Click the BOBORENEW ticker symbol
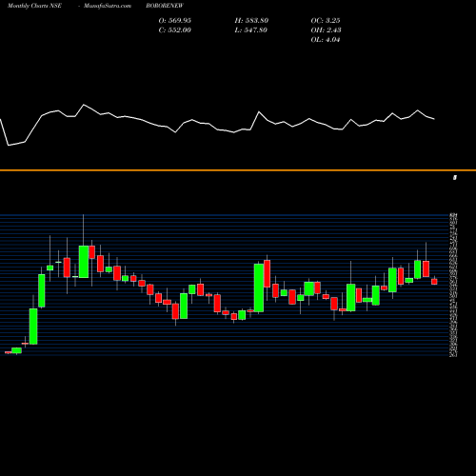This screenshot has height=476, width=476. click(x=165, y=6)
